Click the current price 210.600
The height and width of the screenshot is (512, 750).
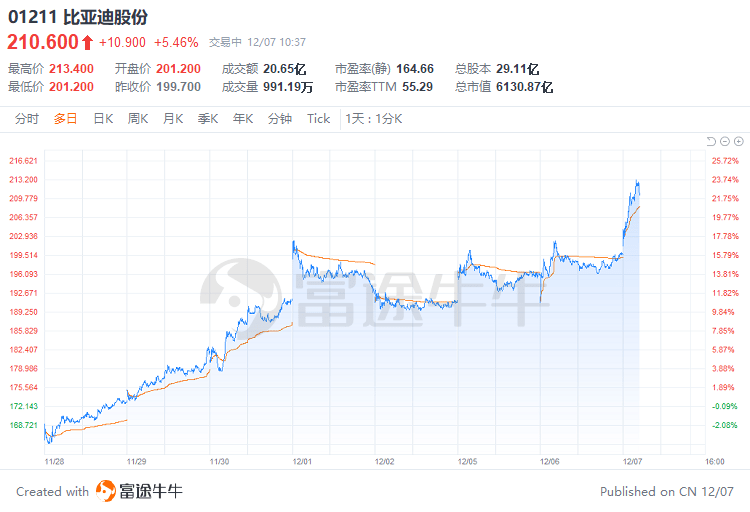click(x=43, y=42)
